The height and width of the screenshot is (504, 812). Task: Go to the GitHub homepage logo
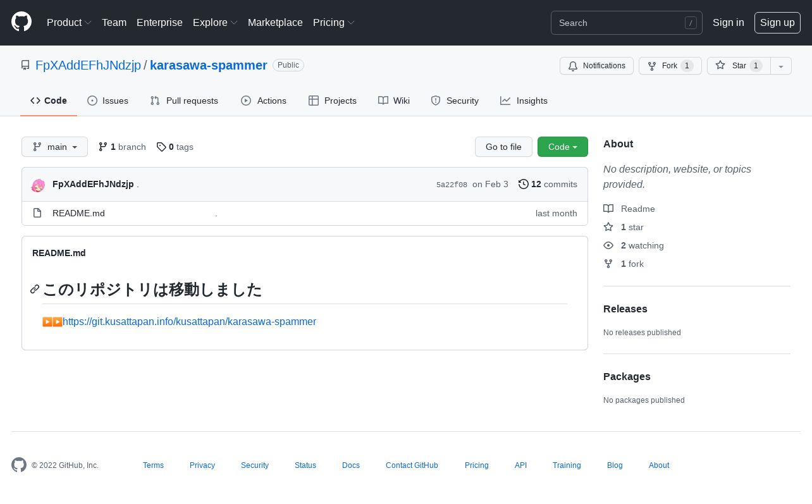(x=22, y=22)
